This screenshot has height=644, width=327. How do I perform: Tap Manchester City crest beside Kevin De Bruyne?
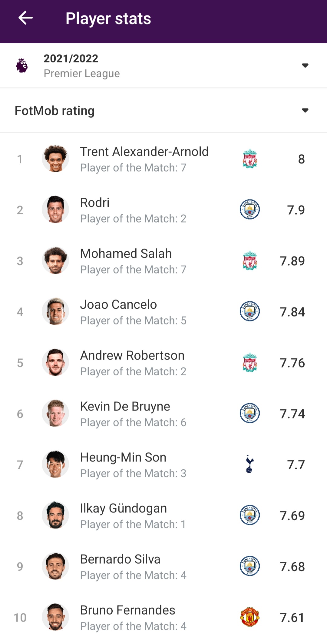coord(249,413)
